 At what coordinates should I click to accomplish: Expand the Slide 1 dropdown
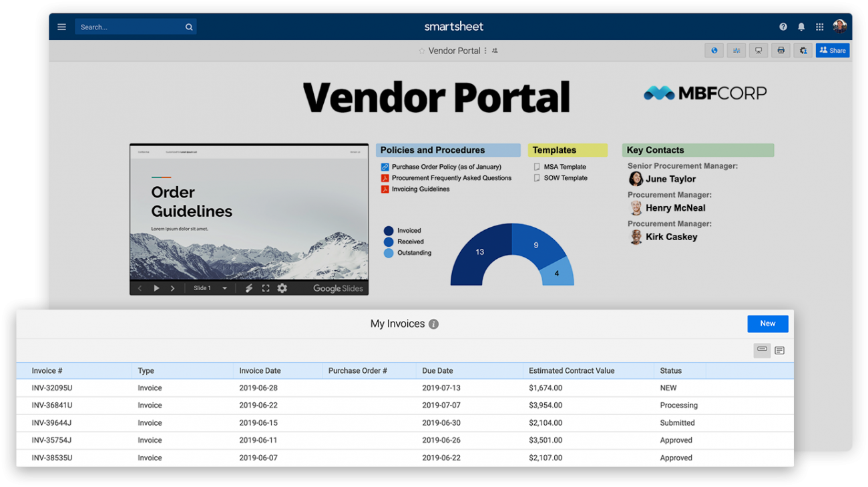pos(224,288)
